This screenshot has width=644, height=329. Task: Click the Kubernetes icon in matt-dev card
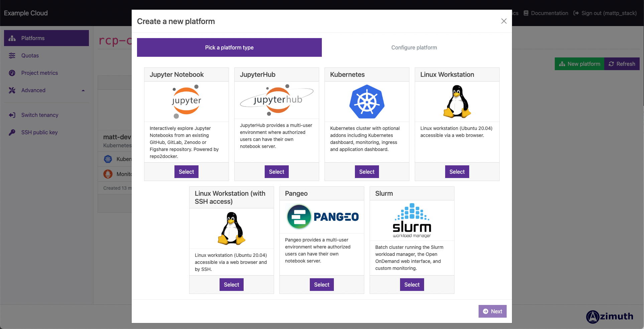(x=108, y=159)
